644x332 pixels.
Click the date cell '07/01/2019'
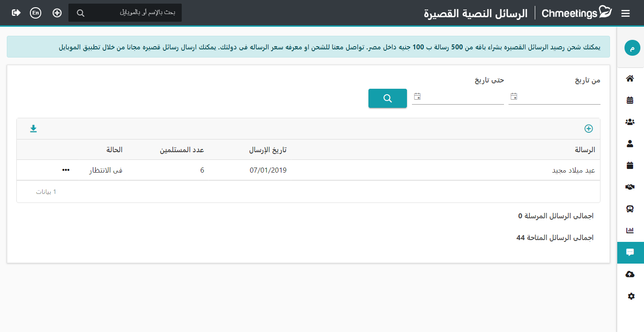pyautogui.click(x=268, y=170)
